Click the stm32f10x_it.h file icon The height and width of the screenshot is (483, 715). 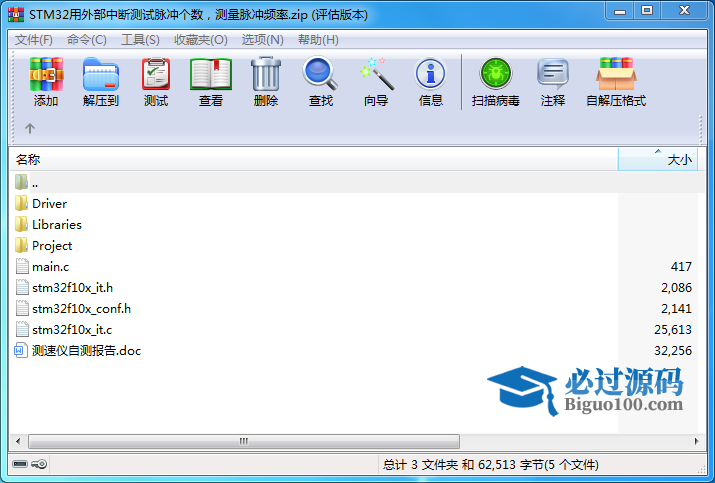point(22,287)
